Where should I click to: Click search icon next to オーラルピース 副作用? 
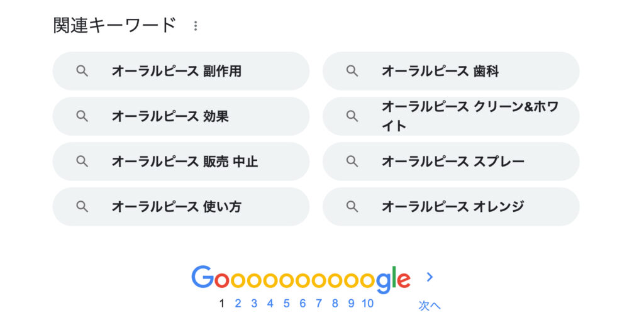[82, 71]
